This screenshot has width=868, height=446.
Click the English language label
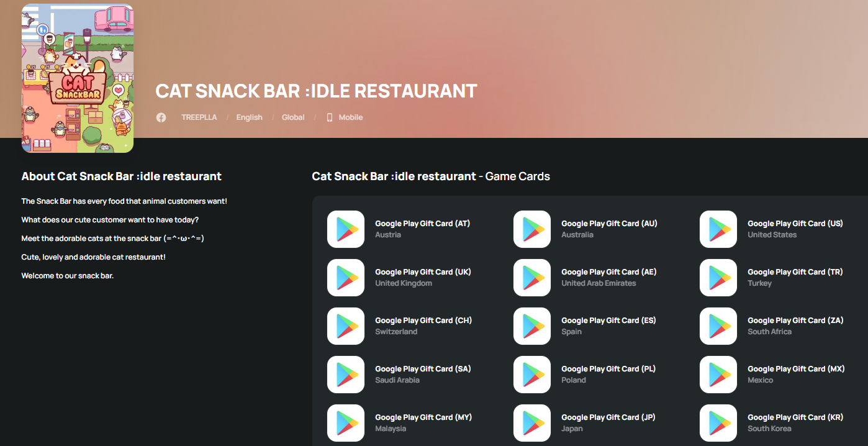coord(250,117)
